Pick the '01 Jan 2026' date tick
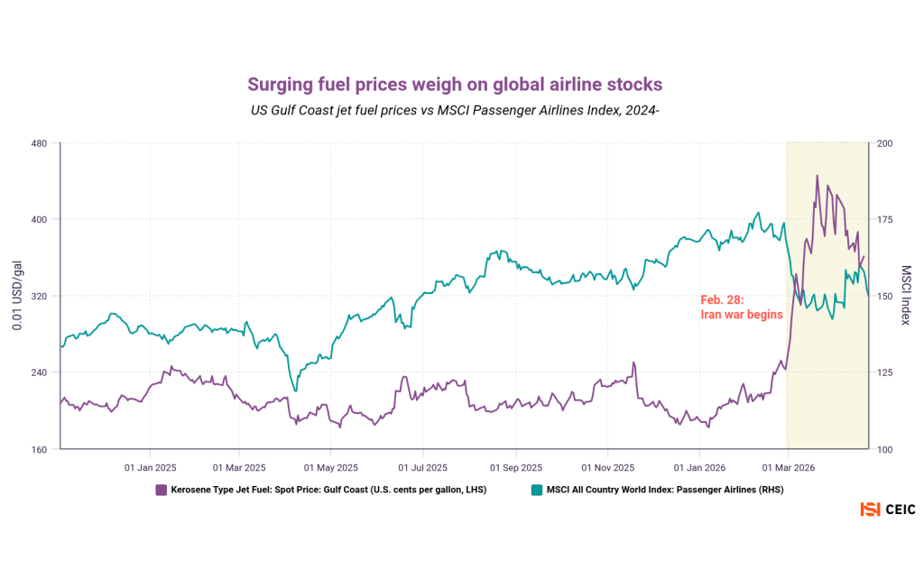924x588 pixels. point(700,467)
